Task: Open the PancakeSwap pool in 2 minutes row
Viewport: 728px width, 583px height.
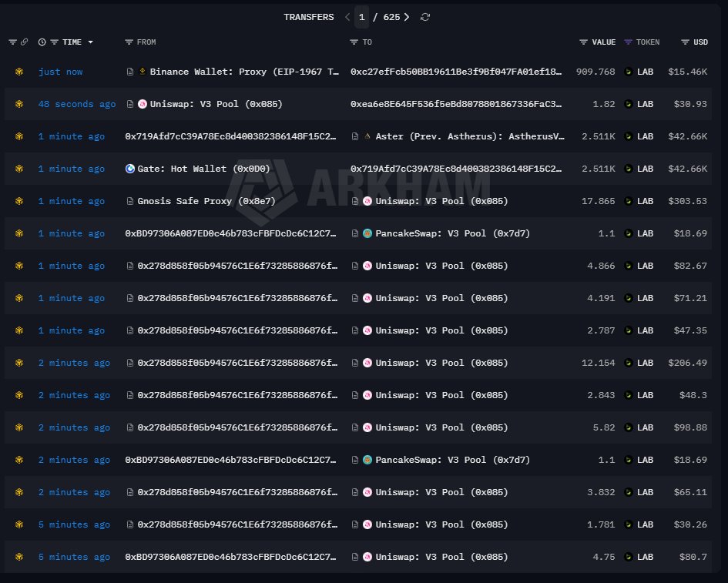Action: [x=453, y=460]
